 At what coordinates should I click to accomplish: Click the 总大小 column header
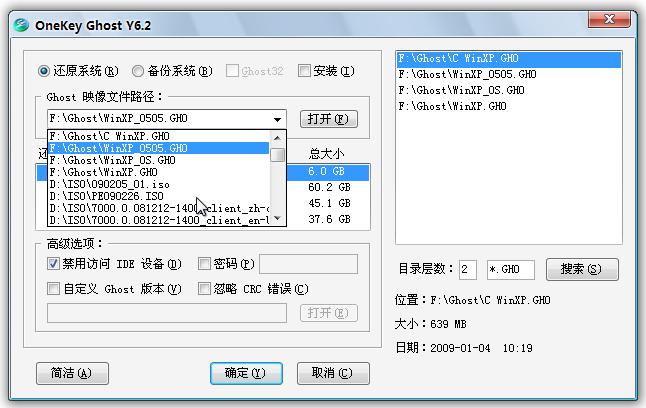tap(326, 154)
